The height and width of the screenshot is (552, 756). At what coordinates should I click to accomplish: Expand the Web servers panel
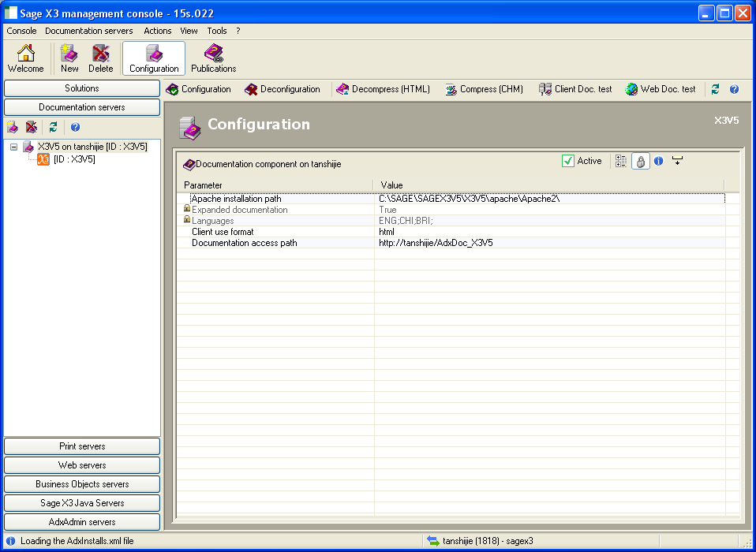[x=82, y=465]
